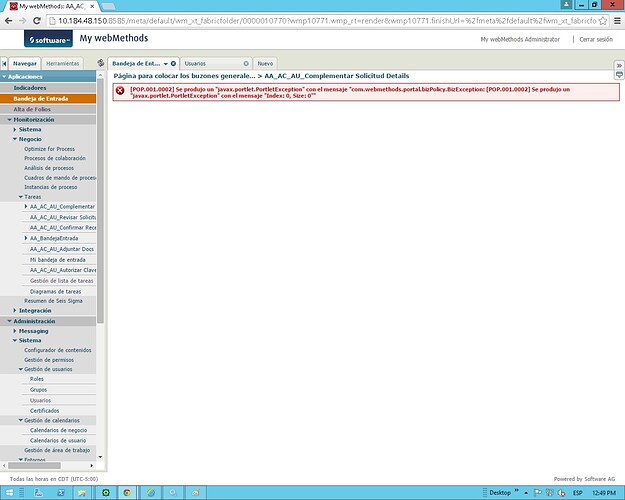Open Mi bandeja de entrada
The width and height of the screenshot is (625, 500).
[x=57, y=260]
